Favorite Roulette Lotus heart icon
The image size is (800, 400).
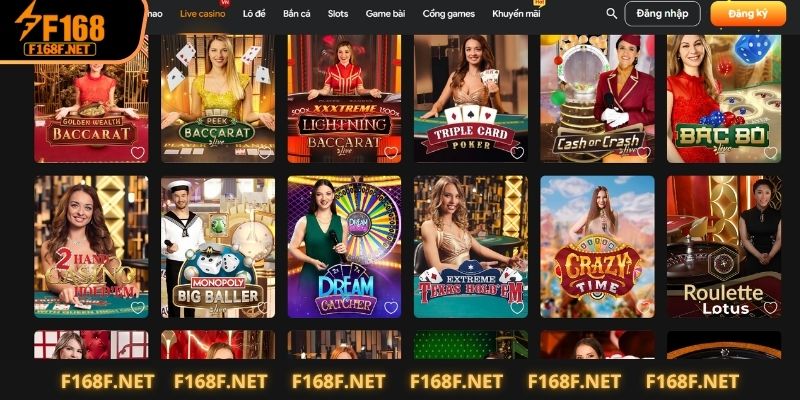(770, 308)
